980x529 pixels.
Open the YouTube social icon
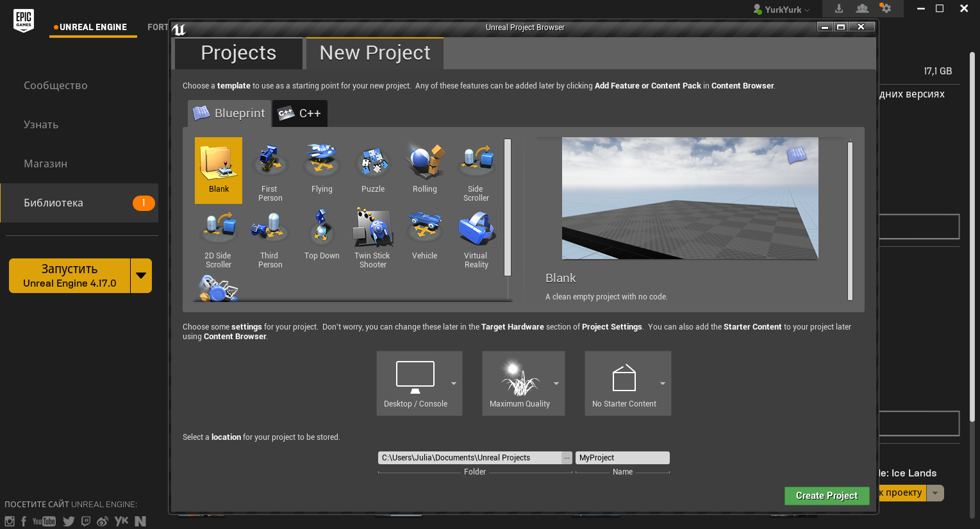44,521
